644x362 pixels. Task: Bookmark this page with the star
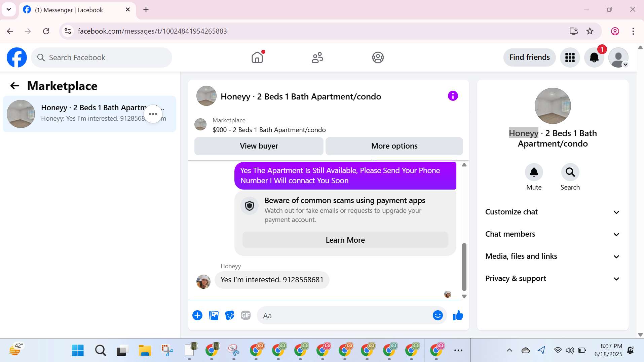click(x=590, y=31)
